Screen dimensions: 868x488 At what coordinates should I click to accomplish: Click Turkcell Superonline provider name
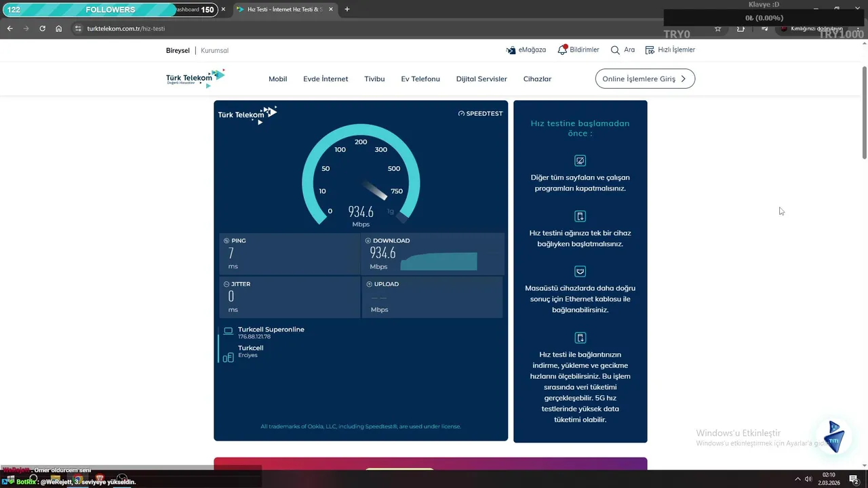coord(271,329)
